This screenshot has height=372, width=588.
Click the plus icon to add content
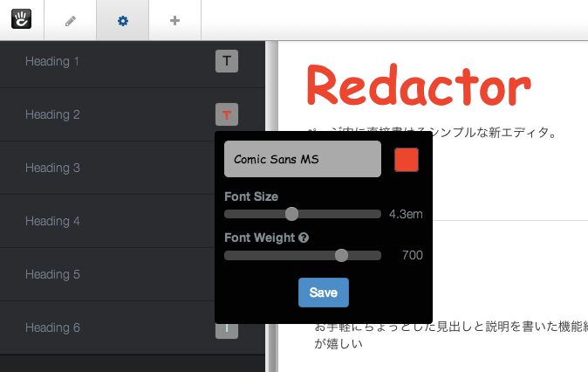click(174, 20)
